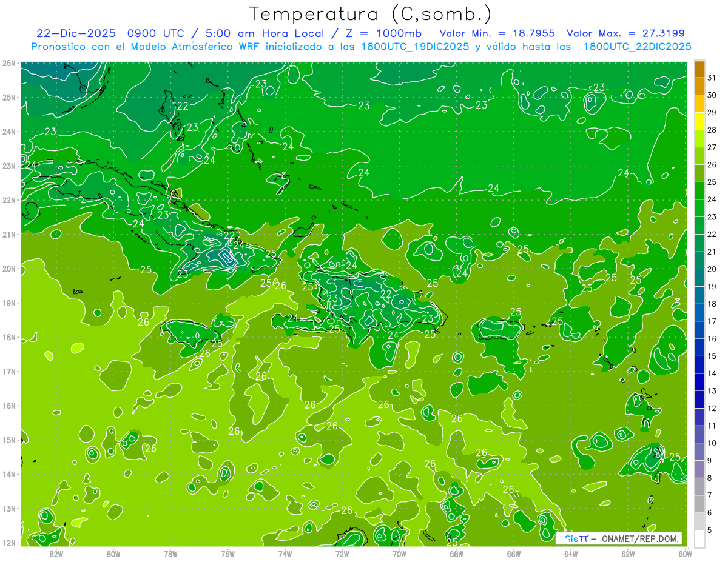Viewport: 728px width, 562px height.
Task: Click latitude axis label "16N"
Action: [x=8, y=406]
